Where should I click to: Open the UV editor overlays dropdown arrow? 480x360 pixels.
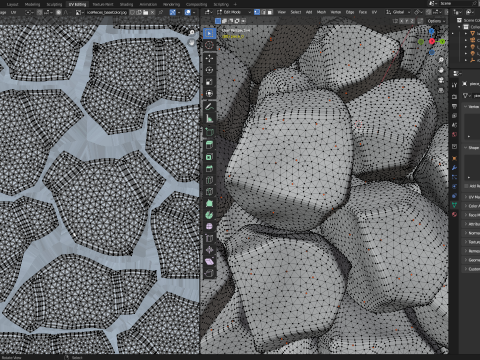(194, 12)
